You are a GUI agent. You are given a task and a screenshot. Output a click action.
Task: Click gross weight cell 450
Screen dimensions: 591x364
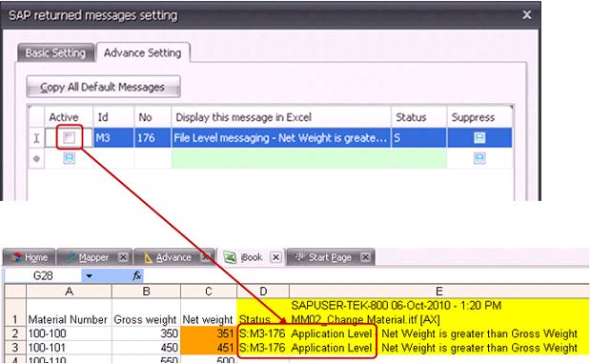pos(146,348)
